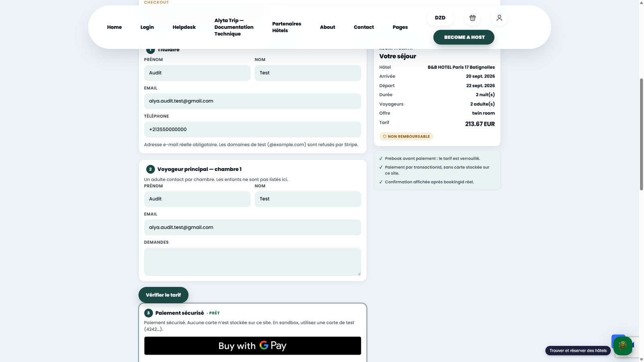Screen dimensions: 644x362
Task: Open the Login page
Action: (147, 27)
